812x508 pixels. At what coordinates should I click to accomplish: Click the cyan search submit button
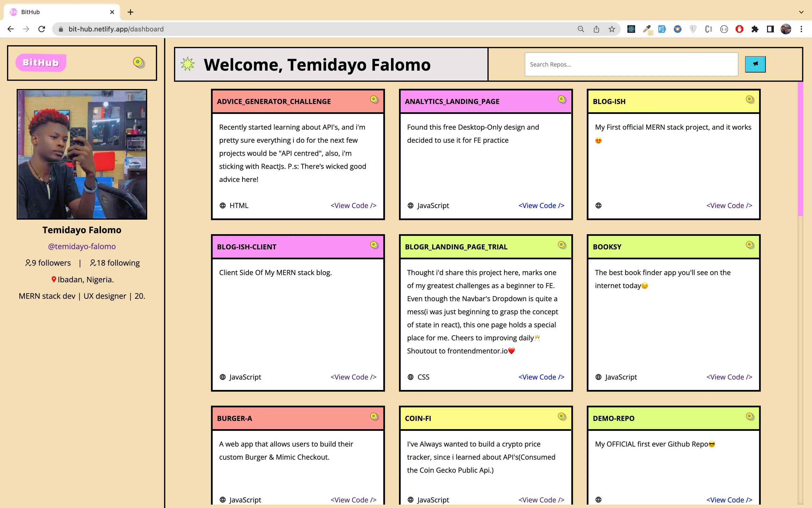click(755, 64)
